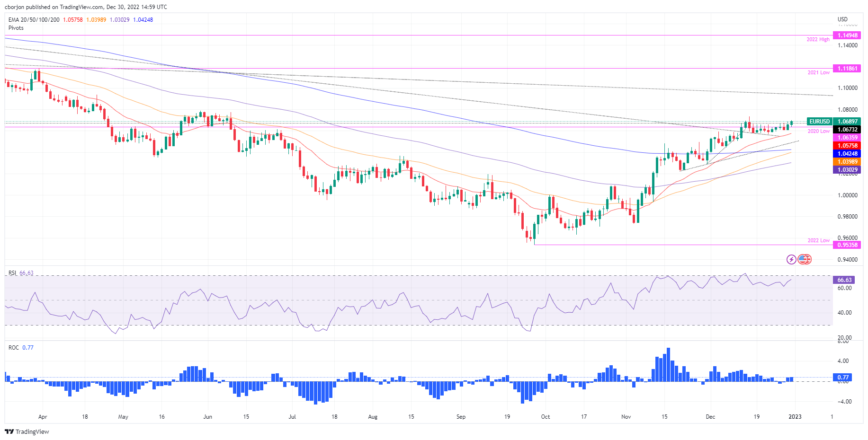Click the RSI indicator label
Image resolution: width=868 pixels, height=440 pixels.
pyautogui.click(x=12, y=273)
